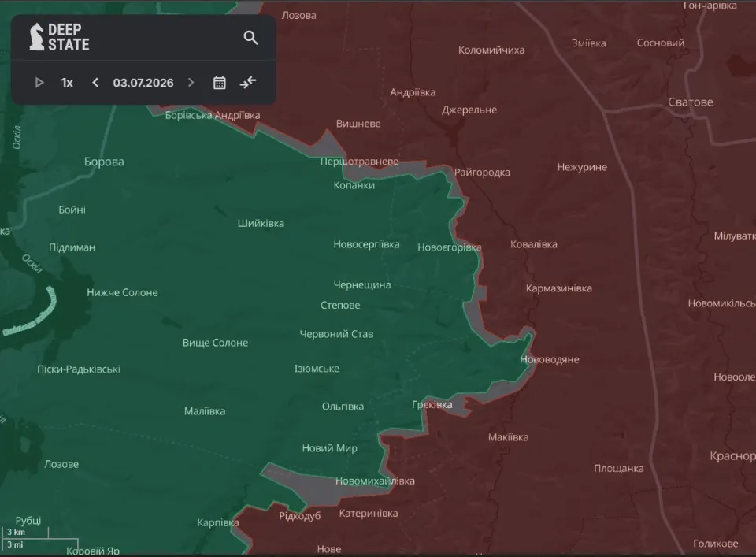The height and width of the screenshot is (557, 756).
Task: Click the DEEP STATE title text
Action: 69,37
